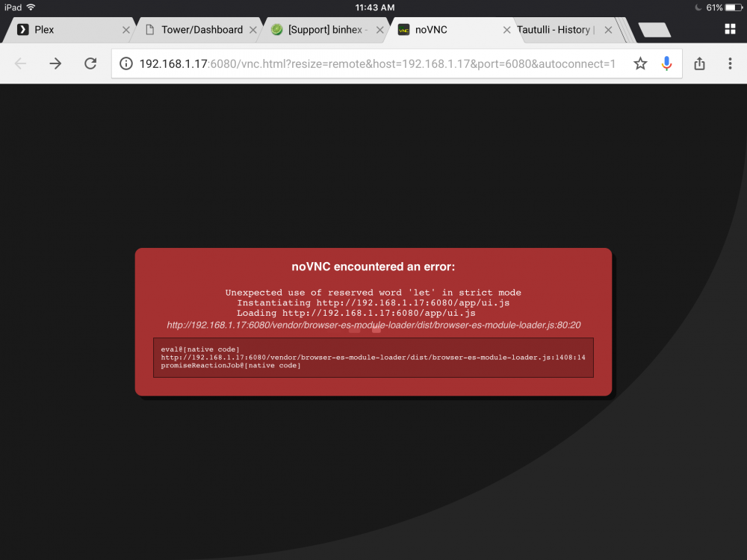Click the 'eval@[native code]' stack trace line
Screen dimensions: 747x560
point(200,349)
